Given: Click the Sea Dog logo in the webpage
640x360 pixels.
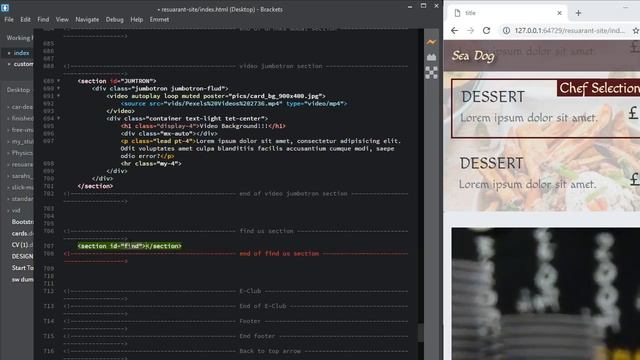Looking at the screenshot, I should [x=473, y=56].
